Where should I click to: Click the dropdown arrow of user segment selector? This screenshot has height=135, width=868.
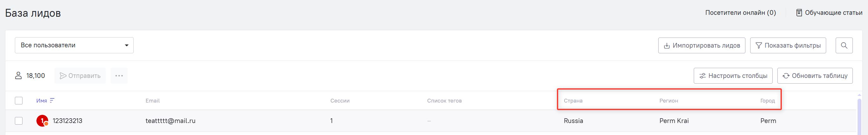click(x=127, y=45)
